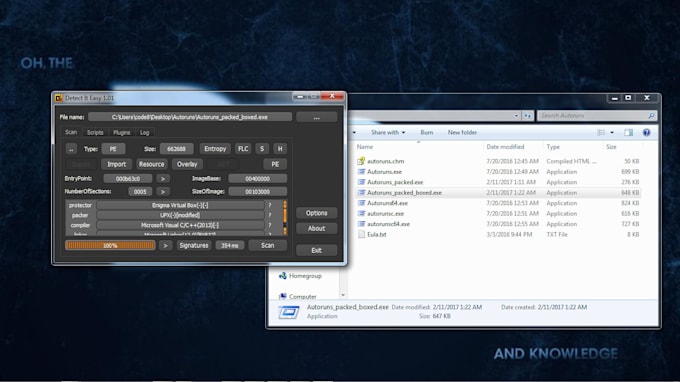Image resolution: width=680 pixels, height=382 pixels.
Task: Open the Options button
Action: pos(317,213)
